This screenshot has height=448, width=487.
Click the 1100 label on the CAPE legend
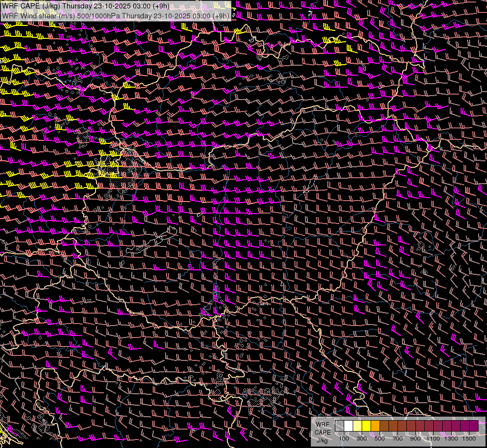pos(433,439)
